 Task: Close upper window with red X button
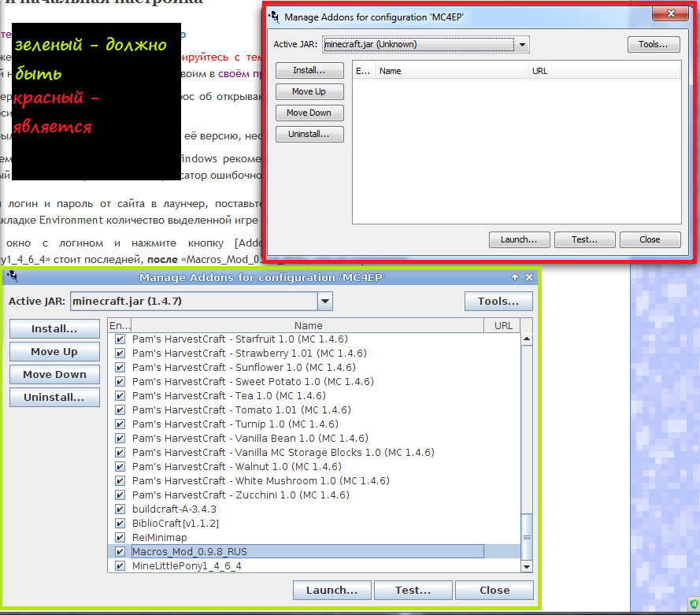coord(671,13)
